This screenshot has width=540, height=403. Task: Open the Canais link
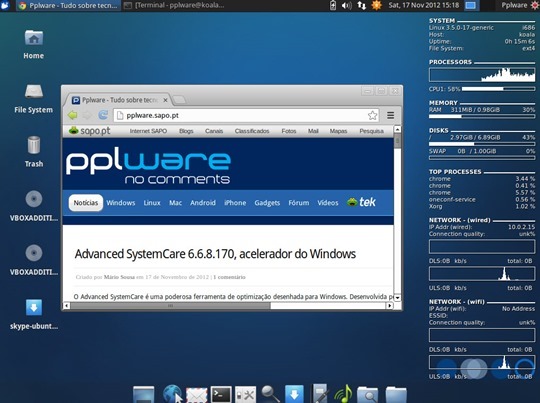point(214,131)
